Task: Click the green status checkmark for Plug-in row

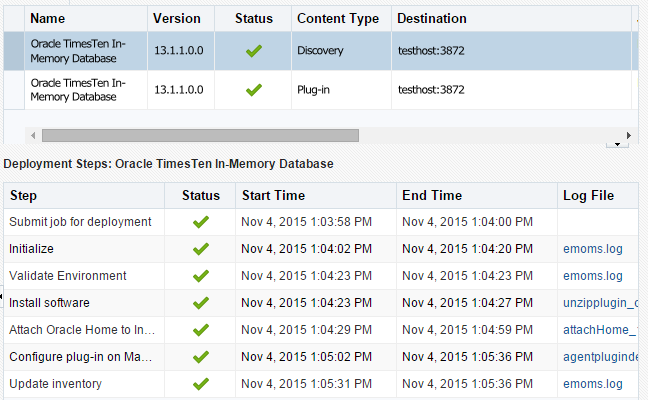Action: 253,89
